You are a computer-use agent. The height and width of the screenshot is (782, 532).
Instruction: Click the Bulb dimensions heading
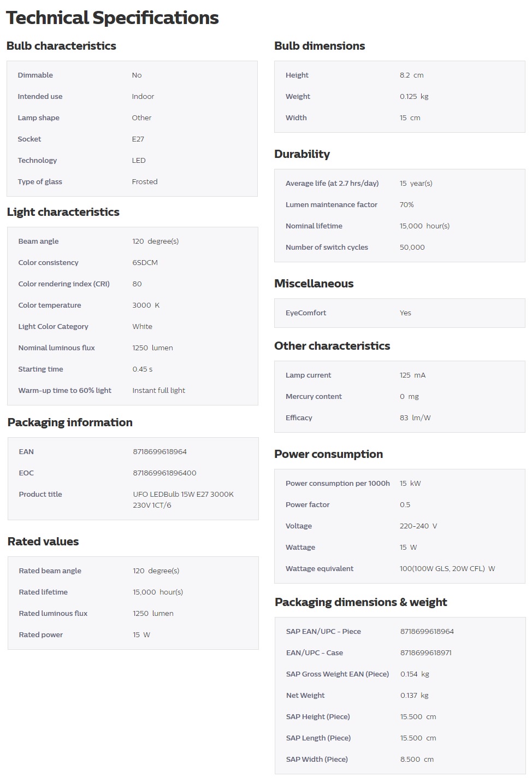320,46
